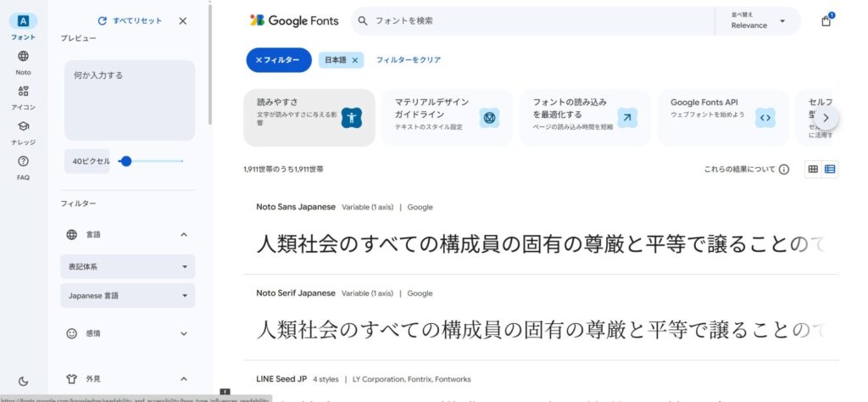Image resolution: width=868 pixels, height=402 pixels.
Task: Toggle dark mode moon icon
Action: pos(23,382)
